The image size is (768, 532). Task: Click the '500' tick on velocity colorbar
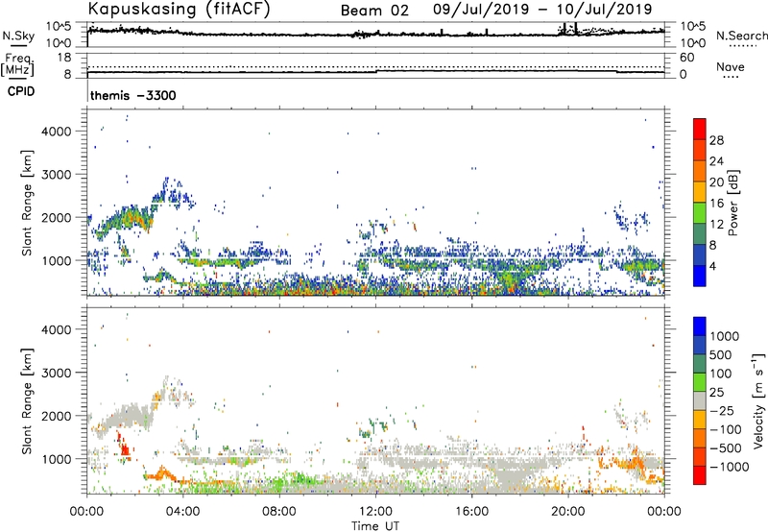(721, 355)
